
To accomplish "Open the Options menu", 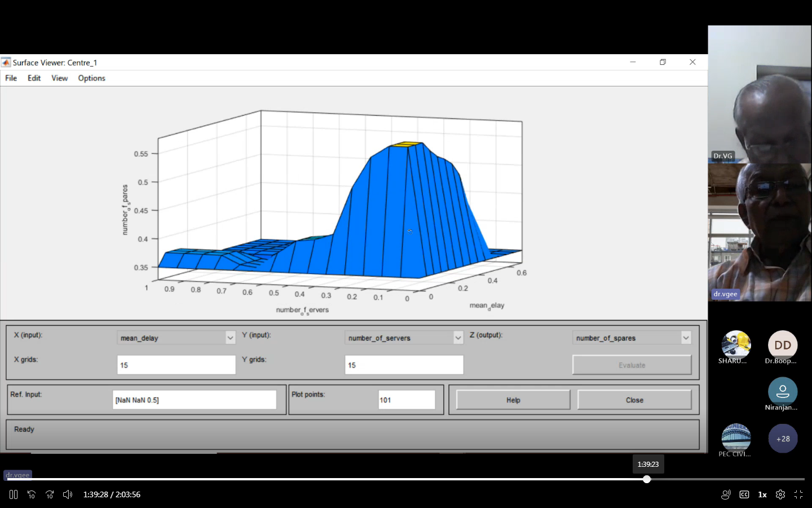I will pyautogui.click(x=91, y=78).
